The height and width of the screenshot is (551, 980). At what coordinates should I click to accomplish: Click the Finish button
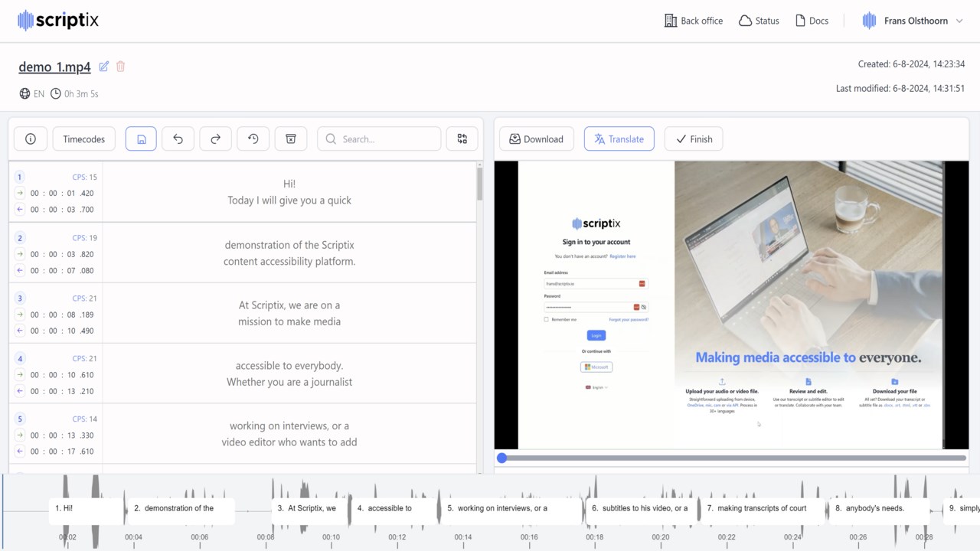click(693, 139)
